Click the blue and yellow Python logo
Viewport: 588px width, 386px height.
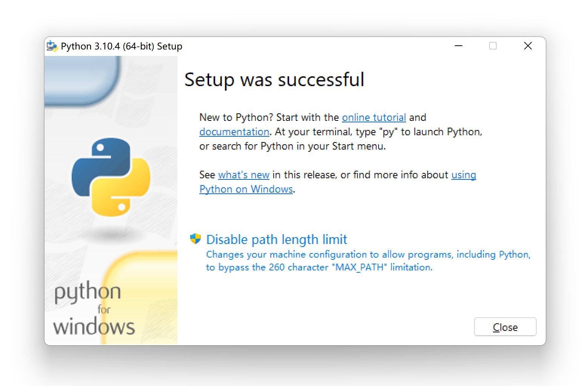coord(111,177)
